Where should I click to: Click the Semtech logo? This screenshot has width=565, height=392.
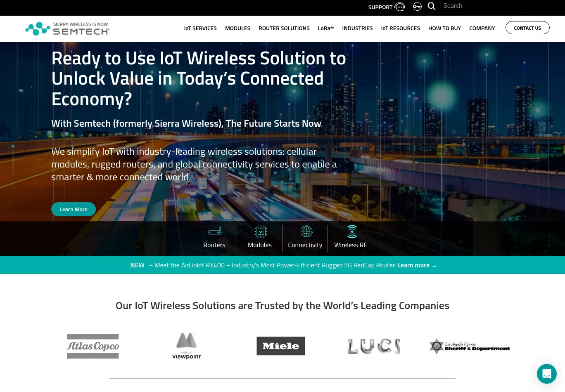click(x=67, y=28)
